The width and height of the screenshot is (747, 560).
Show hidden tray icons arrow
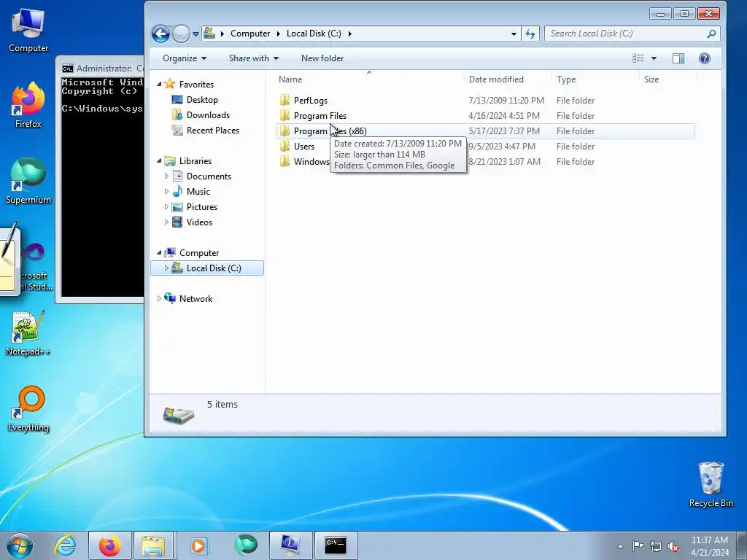click(x=620, y=546)
